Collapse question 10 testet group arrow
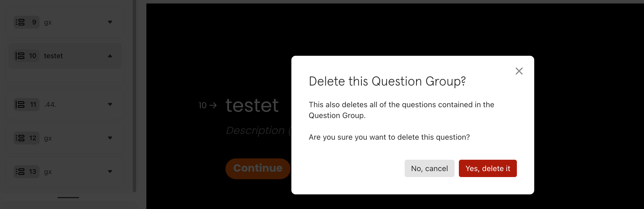 click(110, 56)
